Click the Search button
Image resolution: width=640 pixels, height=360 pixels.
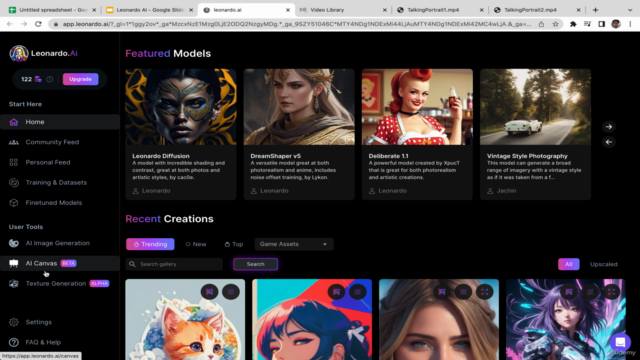pyautogui.click(x=256, y=264)
